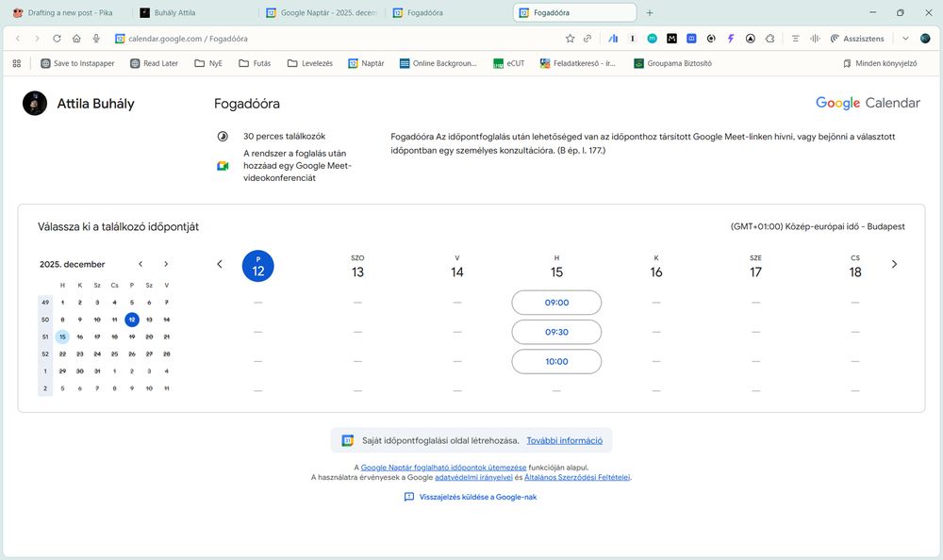Open Google Naptár foglalható időpontok ütemezése link
The height and width of the screenshot is (560, 943).
[443, 468]
